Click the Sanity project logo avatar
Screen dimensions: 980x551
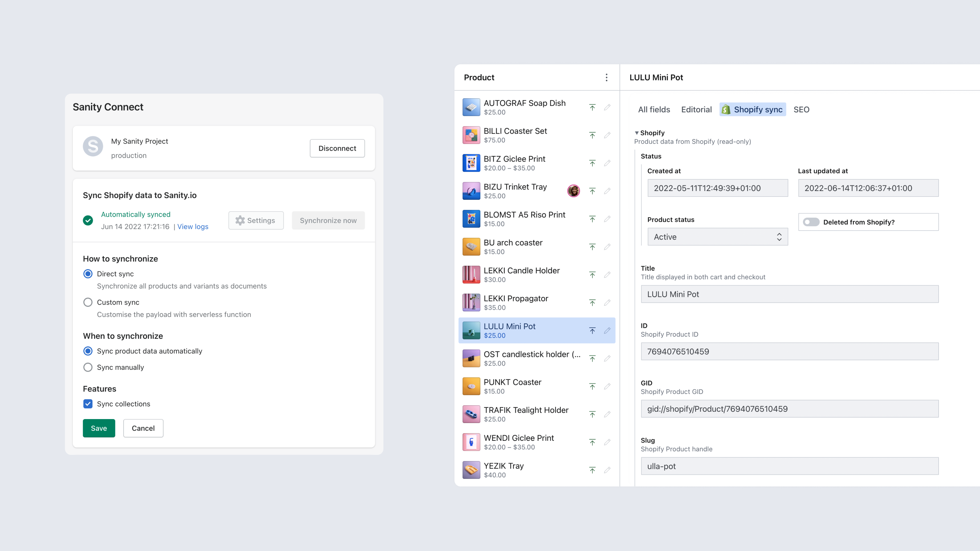click(x=93, y=146)
